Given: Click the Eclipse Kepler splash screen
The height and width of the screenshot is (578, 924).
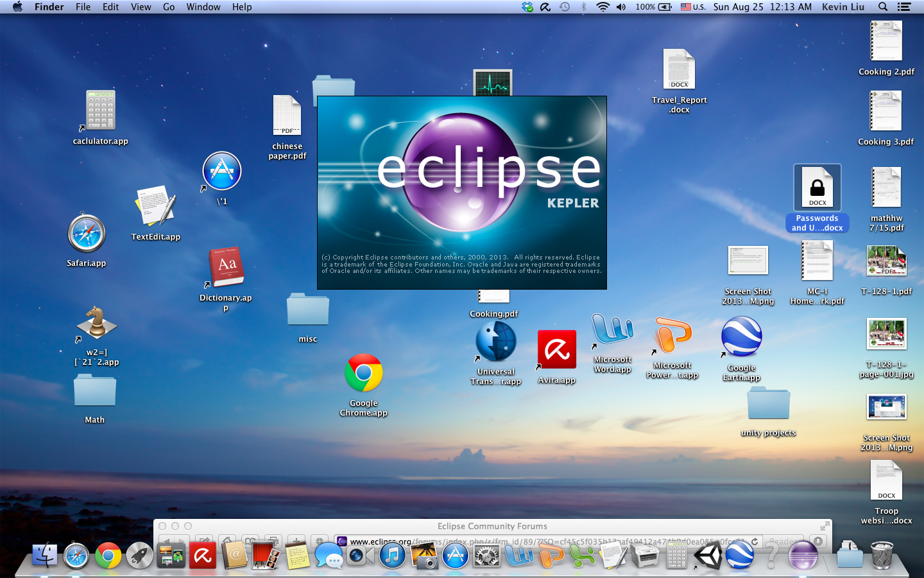Looking at the screenshot, I should click(x=462, y=193).
